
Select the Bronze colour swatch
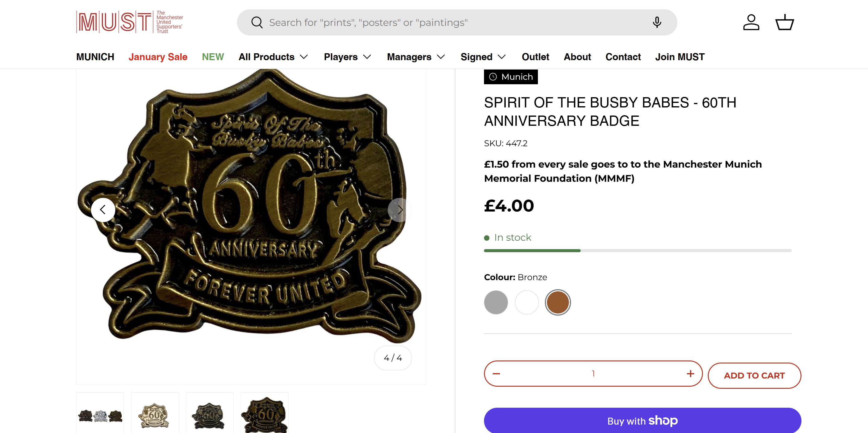558,302
